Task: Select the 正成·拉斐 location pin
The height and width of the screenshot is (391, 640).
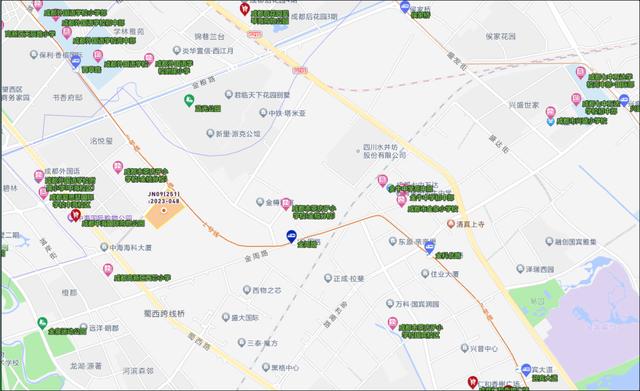Action: point(328,278)
